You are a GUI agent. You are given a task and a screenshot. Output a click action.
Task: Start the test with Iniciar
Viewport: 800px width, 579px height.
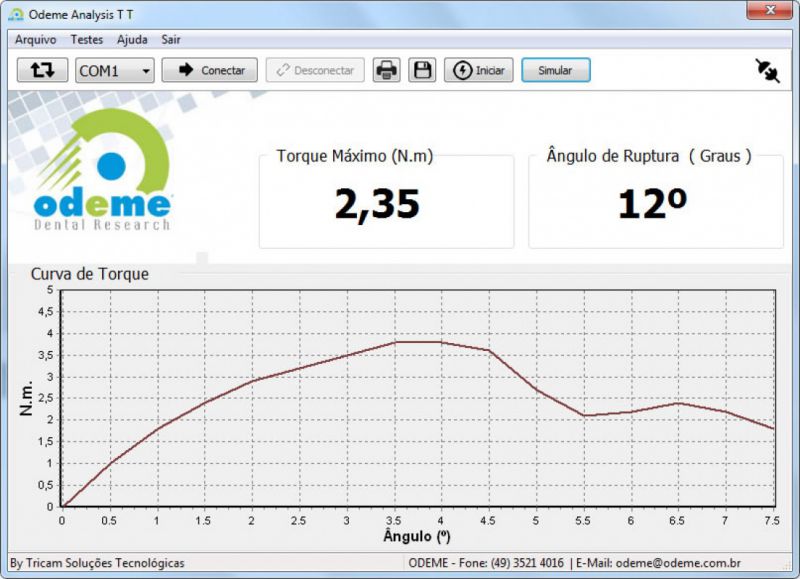point(479,70)
